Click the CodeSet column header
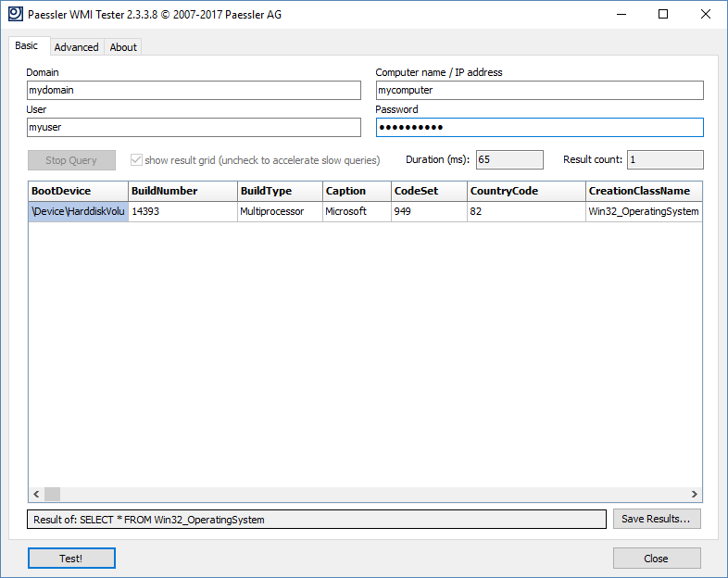Viewport: 728px width, 578px height. click(429, 191)
